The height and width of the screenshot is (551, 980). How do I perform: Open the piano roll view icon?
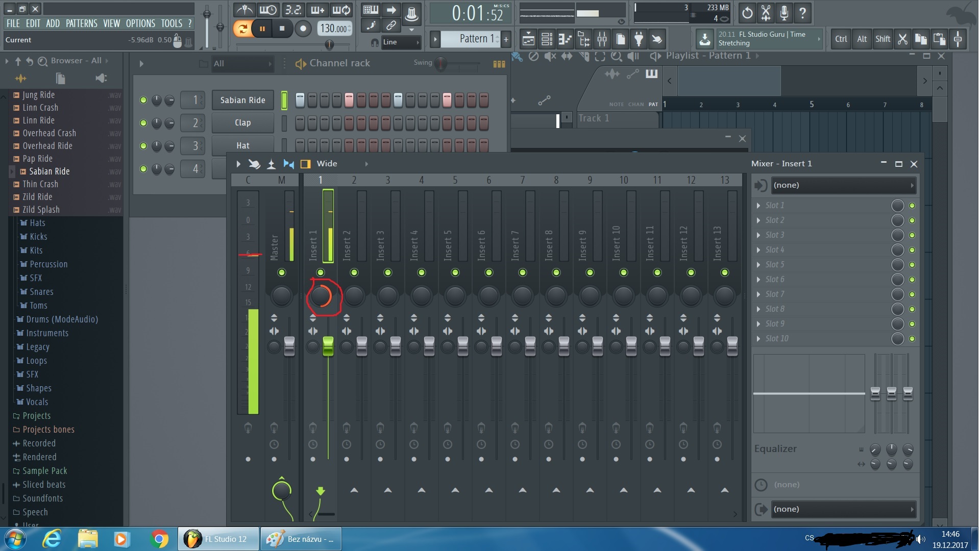click(x=565, y=39)
